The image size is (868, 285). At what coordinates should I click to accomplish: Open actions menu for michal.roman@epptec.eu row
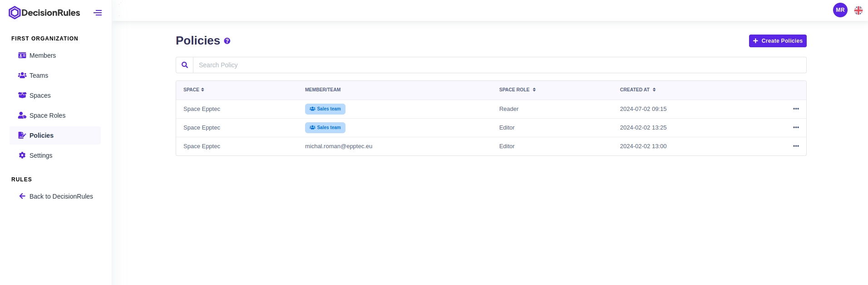[795, 146]
